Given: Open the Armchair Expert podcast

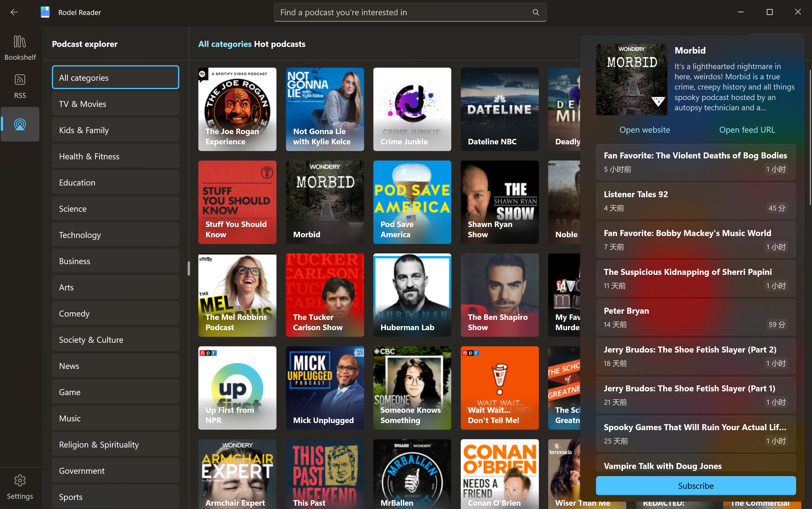Looking at the screenshot, I should (x=237, y=474).
